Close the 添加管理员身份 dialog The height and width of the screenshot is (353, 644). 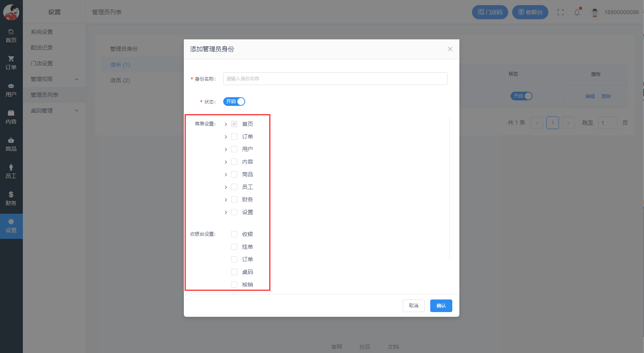[x=450, y=49]
